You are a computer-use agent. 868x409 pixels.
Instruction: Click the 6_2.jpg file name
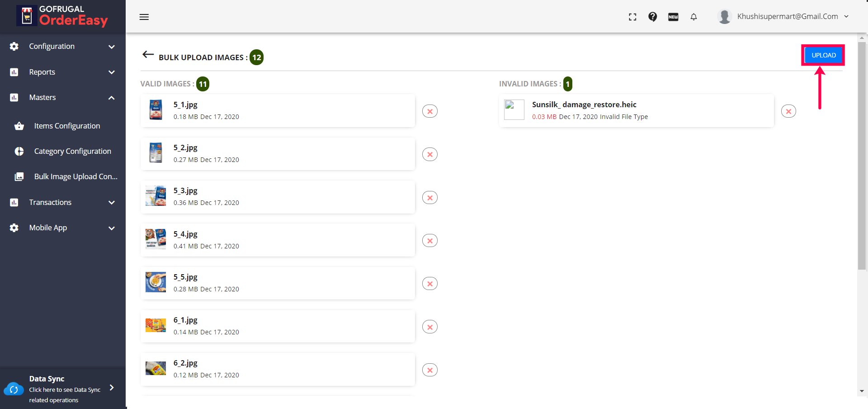click(185, 363)
